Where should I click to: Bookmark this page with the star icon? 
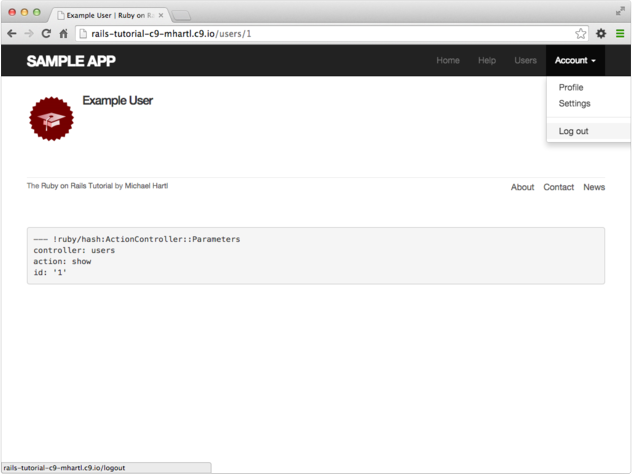click(581, 33)
